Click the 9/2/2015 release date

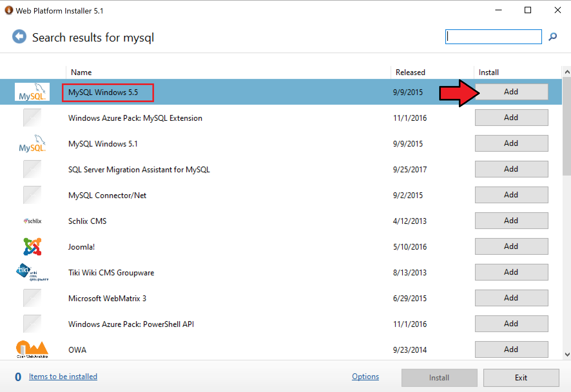click(x=408, y=196)
